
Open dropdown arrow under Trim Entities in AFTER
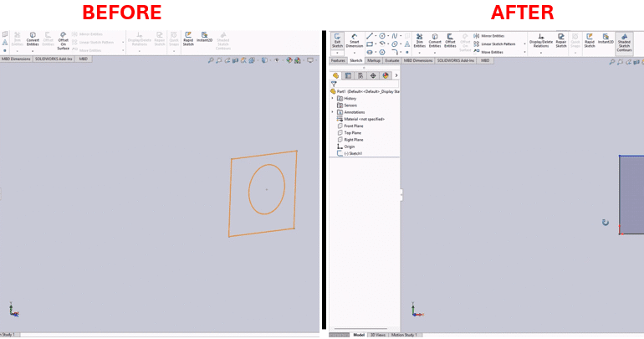click(x=419, y=53)
